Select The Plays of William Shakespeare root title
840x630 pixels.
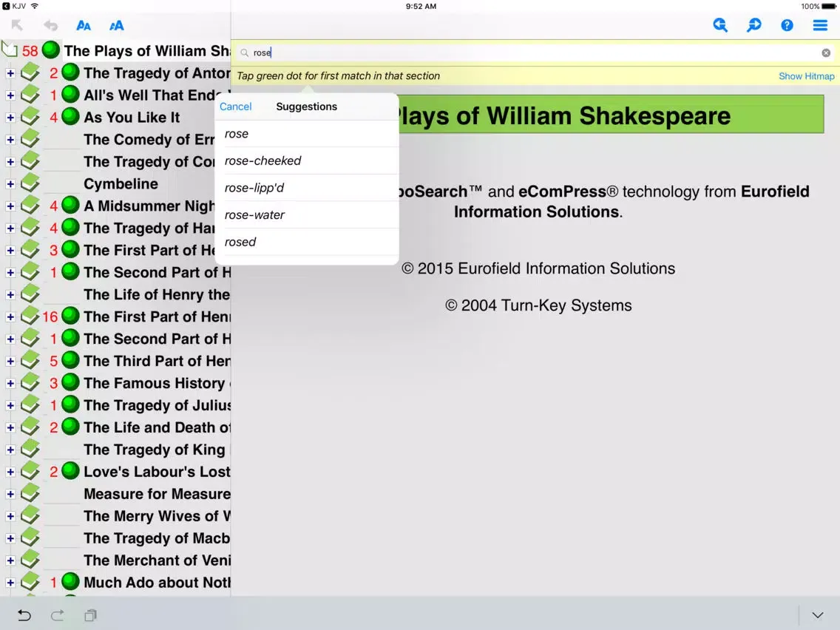pyautogui.click(x=147, y=51)
